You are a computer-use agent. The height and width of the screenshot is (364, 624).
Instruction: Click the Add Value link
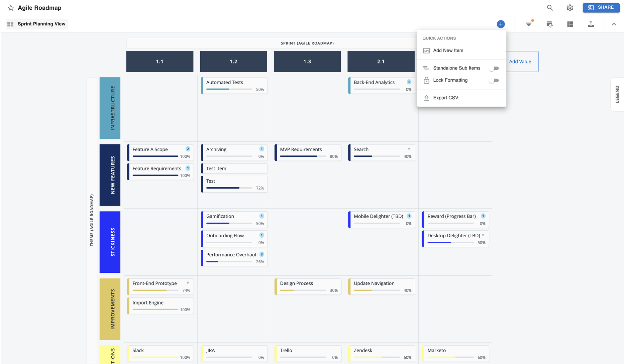coord(520,62)
